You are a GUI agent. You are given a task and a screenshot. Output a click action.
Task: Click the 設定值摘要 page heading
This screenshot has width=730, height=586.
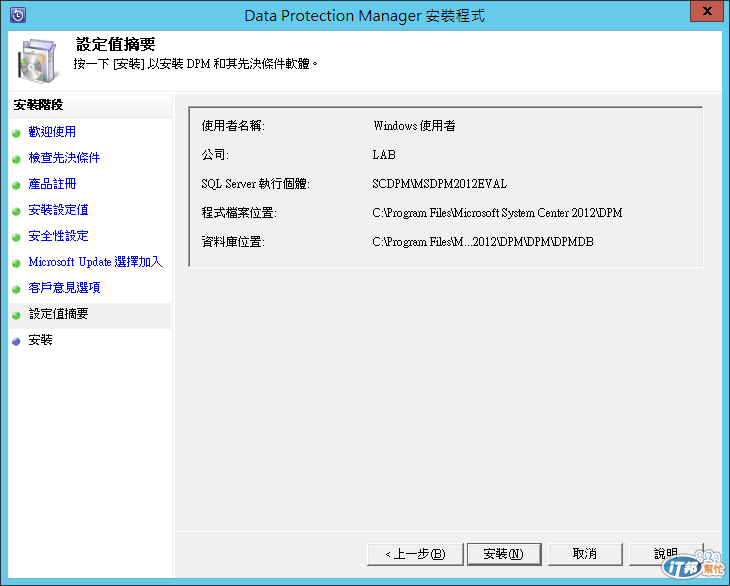coord(115,45)
